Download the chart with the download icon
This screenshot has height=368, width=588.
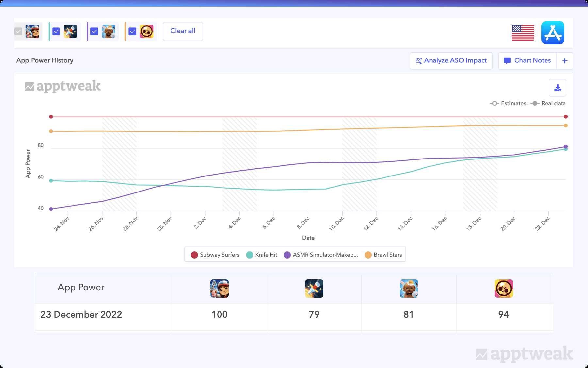[558, 88]
